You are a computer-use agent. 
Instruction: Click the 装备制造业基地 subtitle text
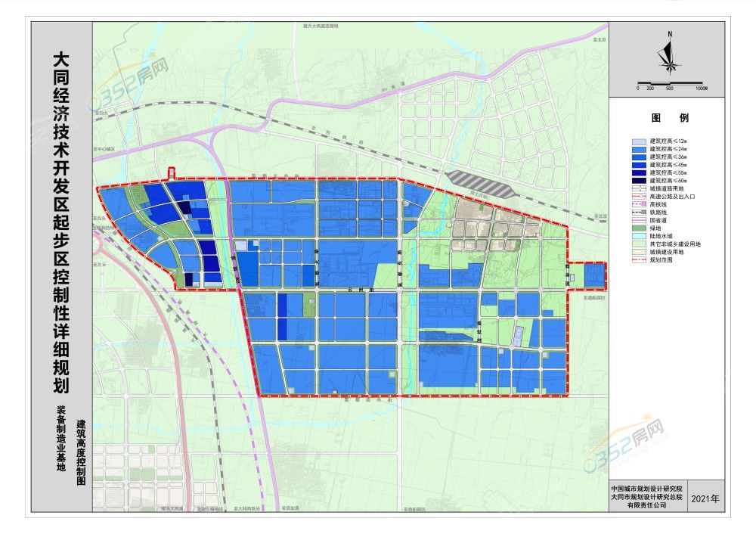61,439
